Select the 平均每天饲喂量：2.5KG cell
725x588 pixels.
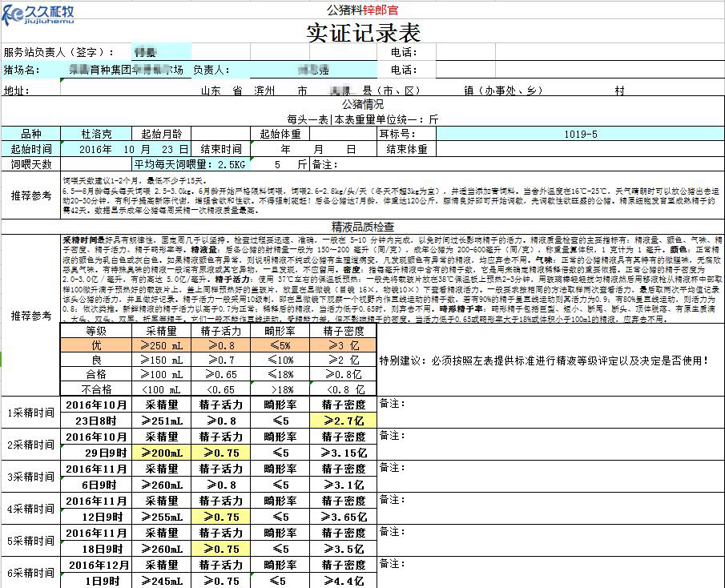click(x=191, y=164)
